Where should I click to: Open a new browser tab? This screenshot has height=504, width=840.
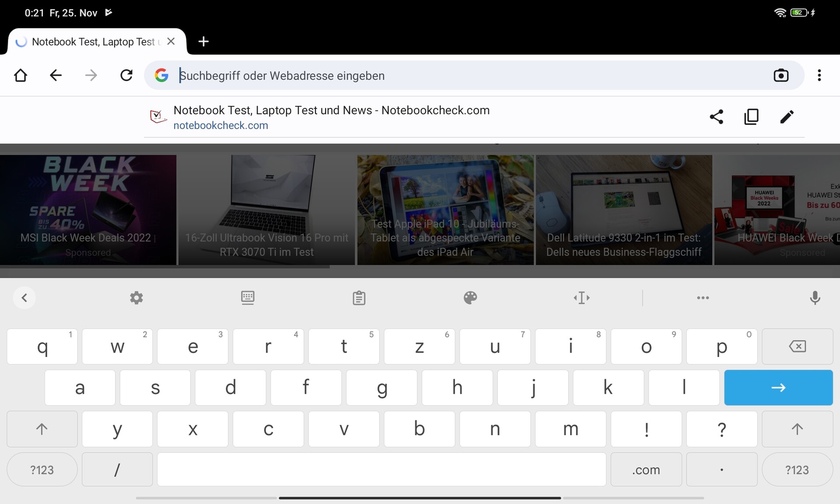point(203,42)
